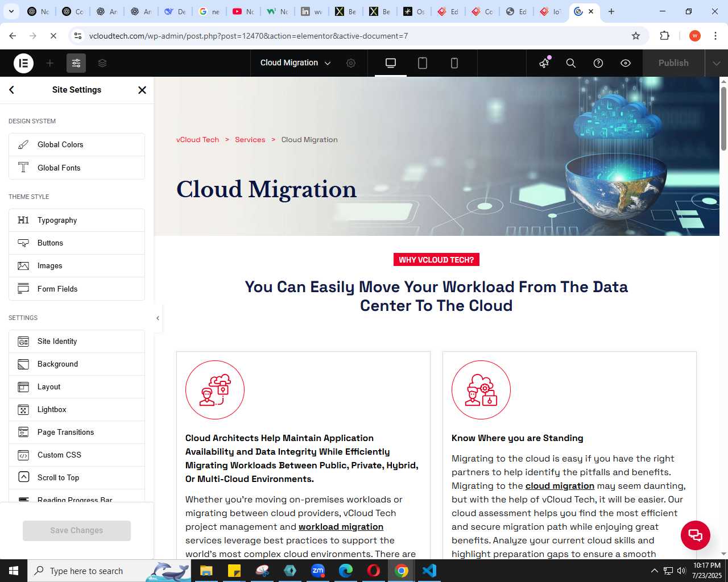Close the active browser tab
This screenshot has width=728, height=582.
[x=591, y=11]
